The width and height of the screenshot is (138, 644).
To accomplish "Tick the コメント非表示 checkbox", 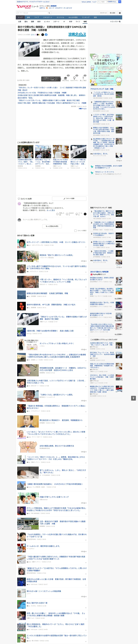I will tap(75, 231).
